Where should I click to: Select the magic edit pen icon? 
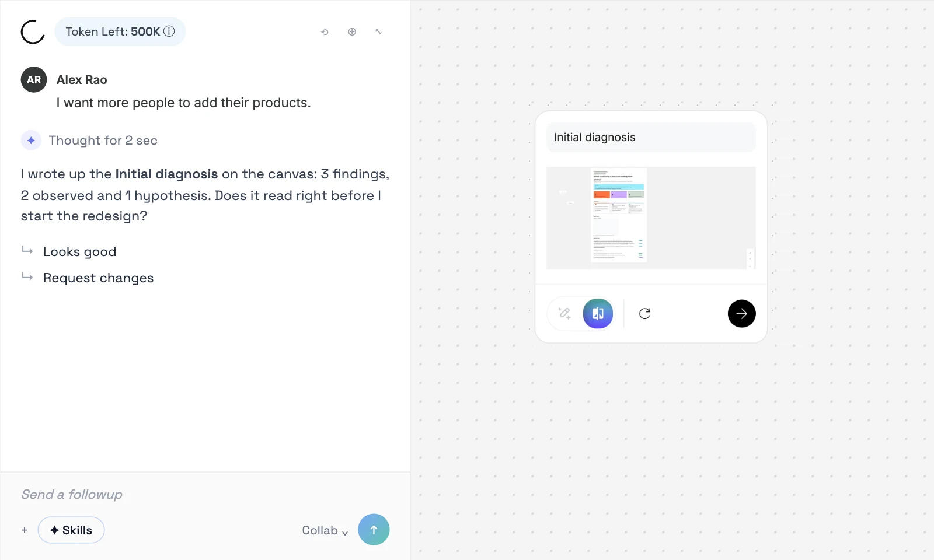pyautogui.click(x=565, y=314)
